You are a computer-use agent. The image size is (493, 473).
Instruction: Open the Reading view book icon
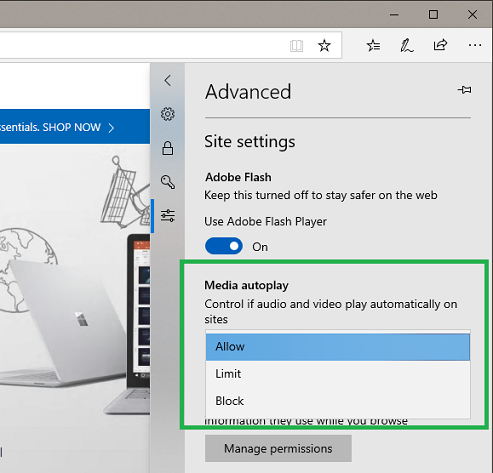click(x=296, y=46)
